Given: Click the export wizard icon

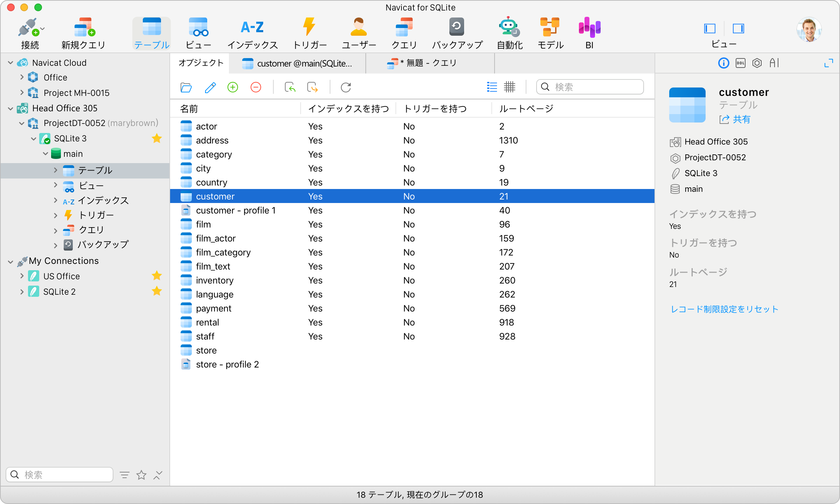Looking at the screenshot, I should [x=312, y=87].
